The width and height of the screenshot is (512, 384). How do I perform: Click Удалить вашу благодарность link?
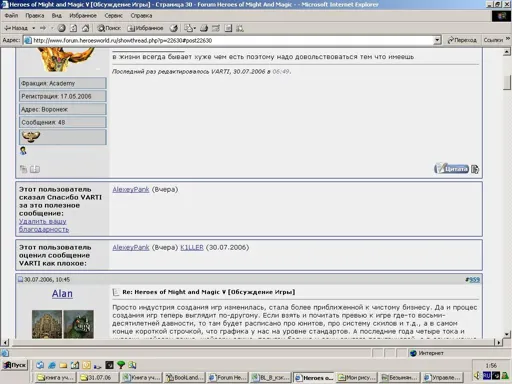(x=44, y=225)
